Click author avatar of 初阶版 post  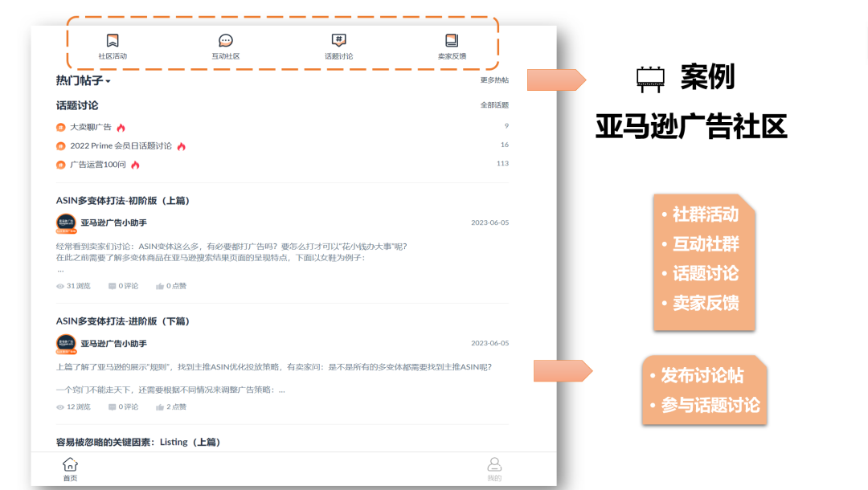pyautogui.click(x=66, y=223)
